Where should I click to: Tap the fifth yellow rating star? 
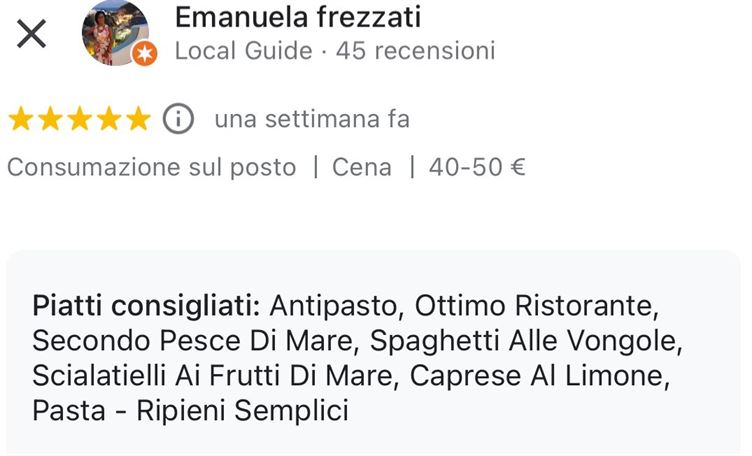coord(137,120)
